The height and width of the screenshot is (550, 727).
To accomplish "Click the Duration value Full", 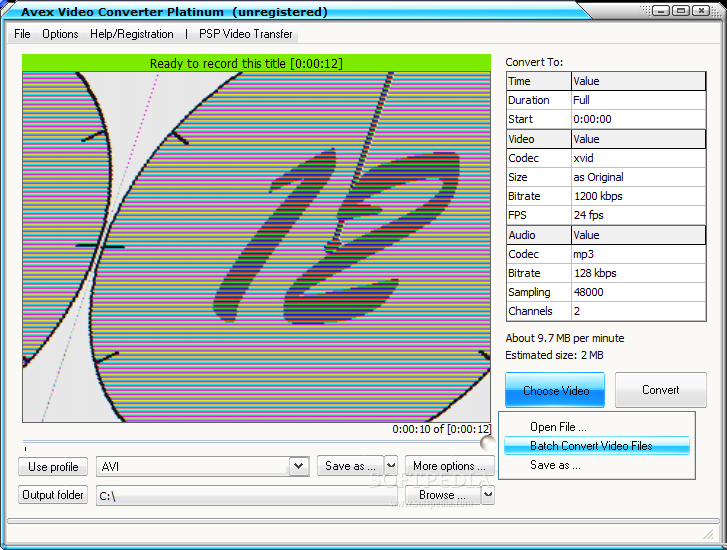I will pos(638,100).
